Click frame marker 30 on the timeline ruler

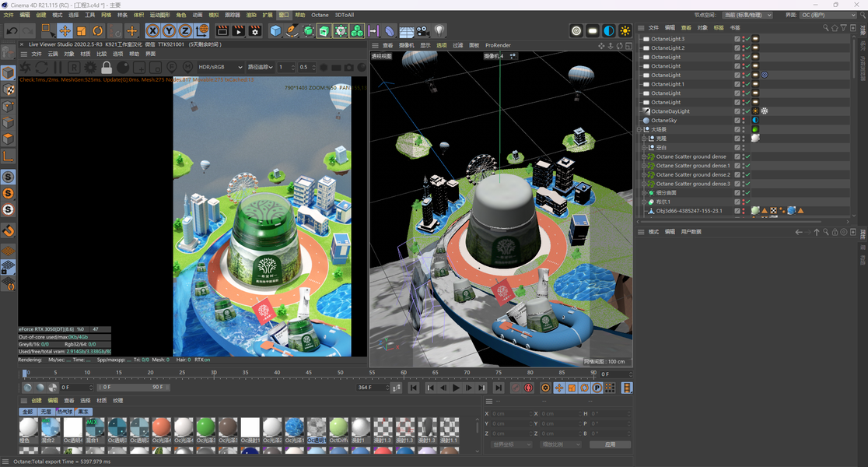point(214,373)
